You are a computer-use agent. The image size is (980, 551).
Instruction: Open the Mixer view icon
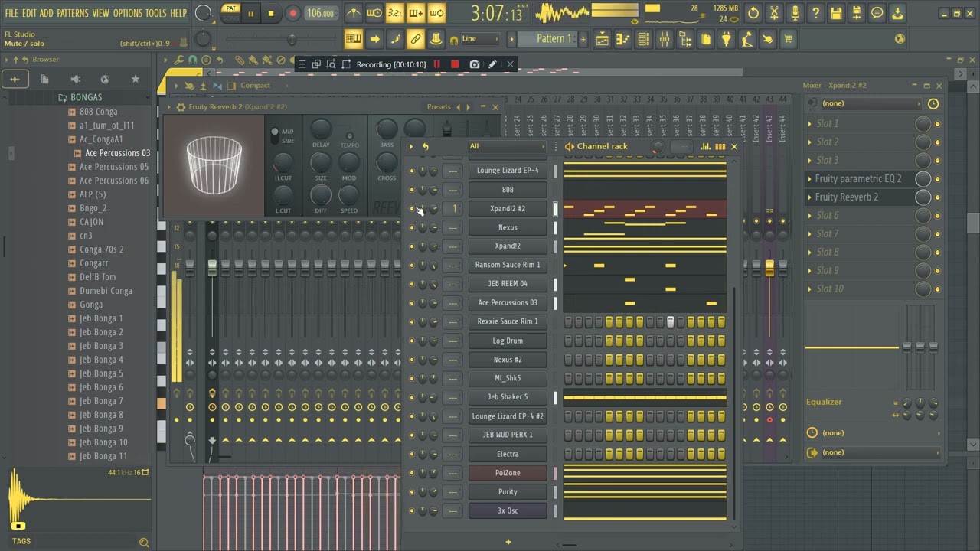pyautogui.click(x=665, y=39)
